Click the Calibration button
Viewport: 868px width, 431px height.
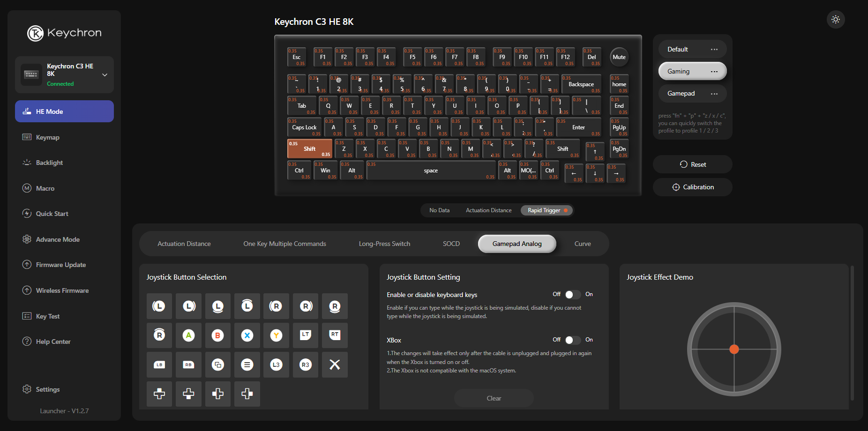(692, 187)
